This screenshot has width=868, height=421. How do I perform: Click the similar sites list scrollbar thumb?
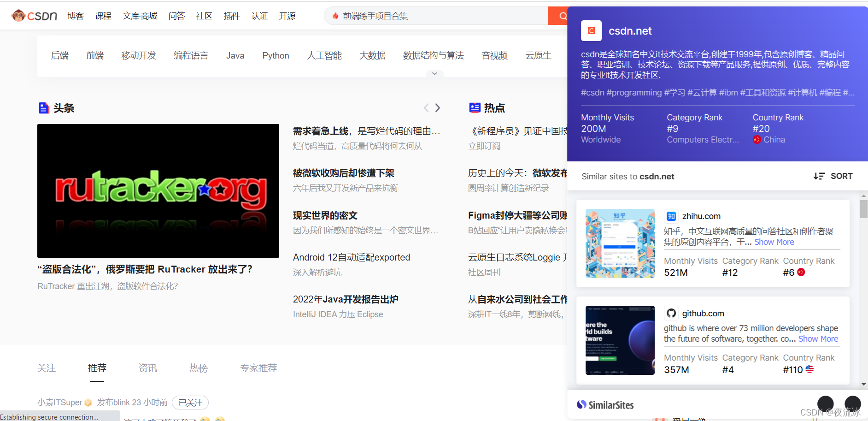(x=863, y=209)
